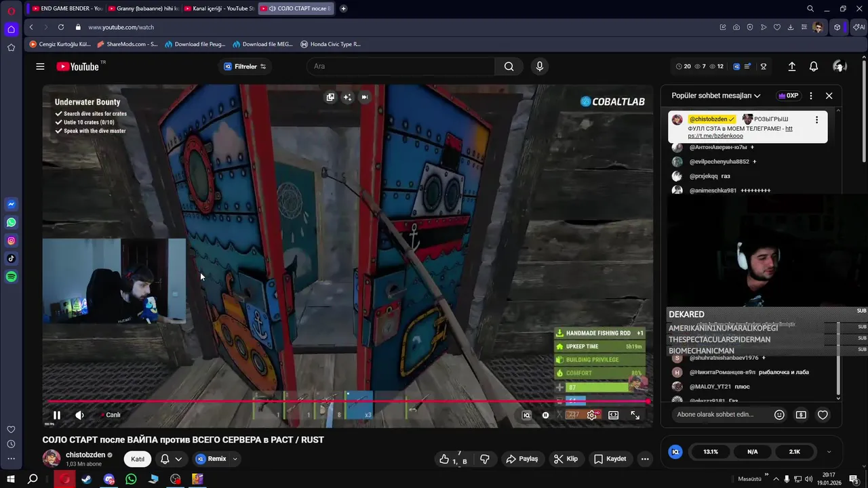Open the chistobzden channel name link
This screenshot has height=488, width=868.
[x=85, y=455]
